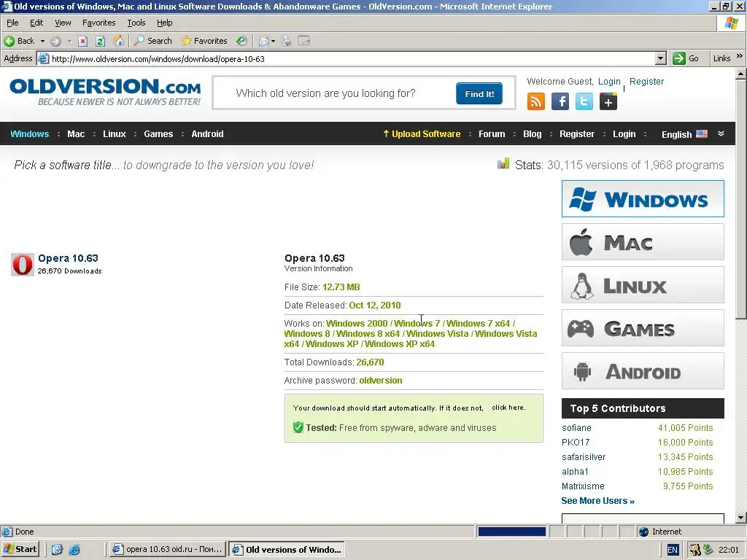Screen dimensions: 747x560
Task: Switch to opera 10.63 oid.ru taskbar window
Action: tap(167, 550)
